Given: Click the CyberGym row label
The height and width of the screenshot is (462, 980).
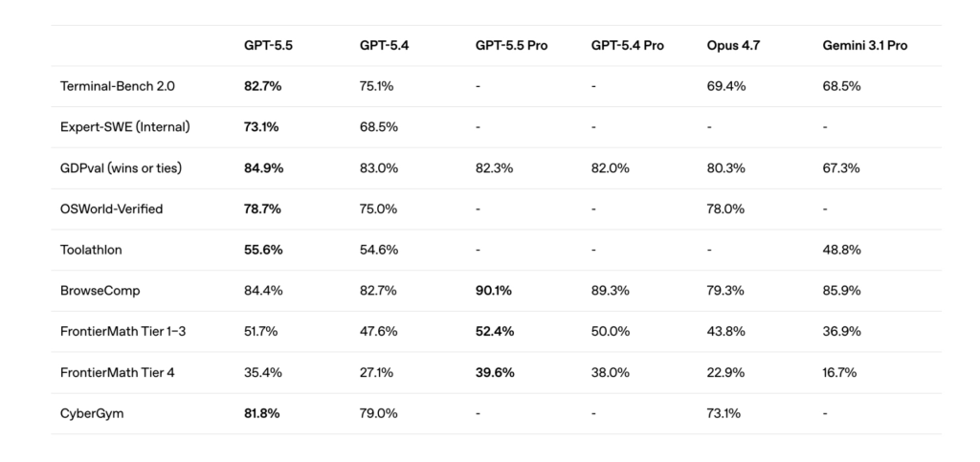Looking at the screenshot, I should [x=91, y=414].
